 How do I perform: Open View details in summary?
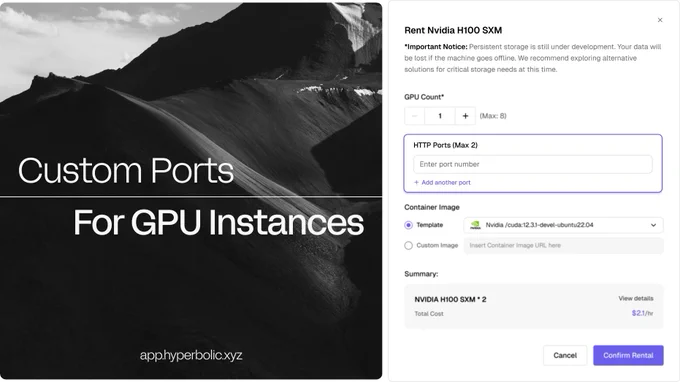(636, 298)
